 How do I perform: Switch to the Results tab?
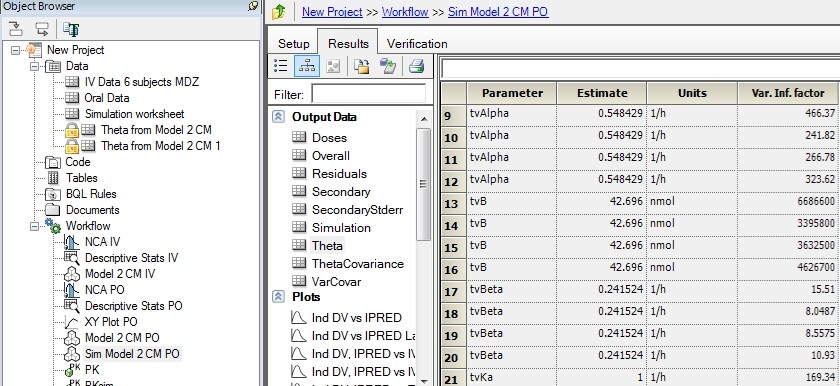(348, 43)
